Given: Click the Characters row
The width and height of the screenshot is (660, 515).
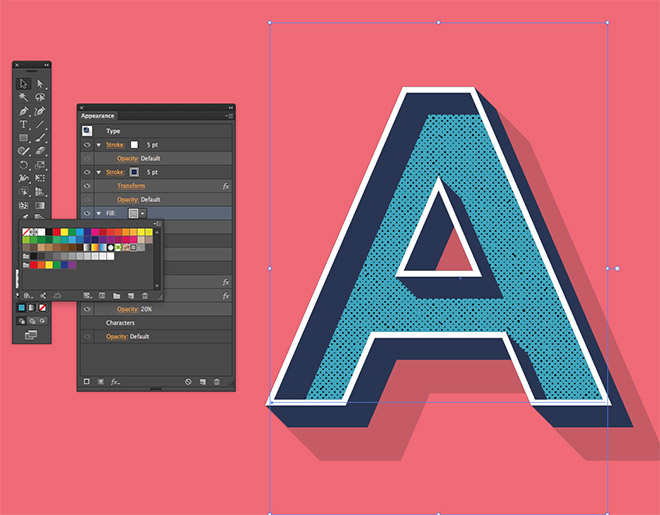Looking at the screenshot, I should [156, 323].
